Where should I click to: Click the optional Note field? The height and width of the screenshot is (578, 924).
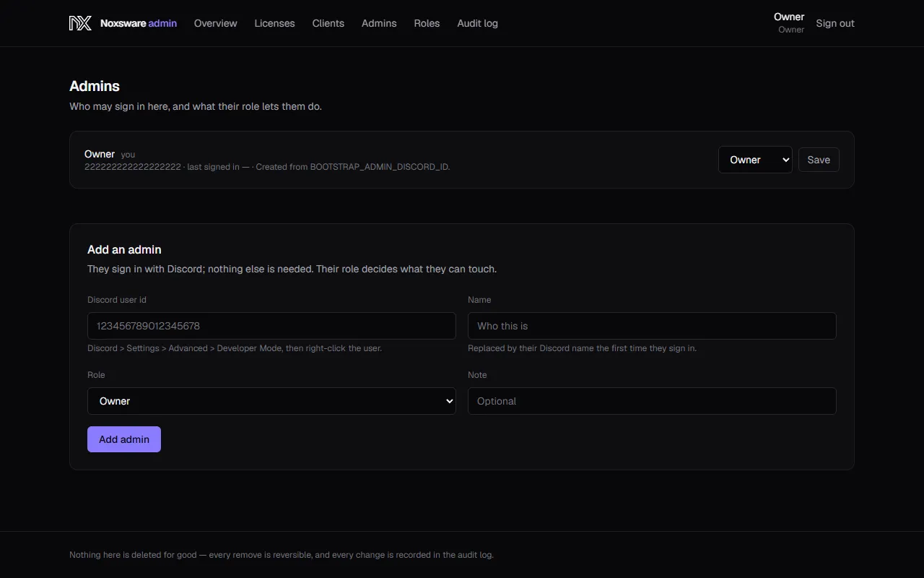click(652, 401)
